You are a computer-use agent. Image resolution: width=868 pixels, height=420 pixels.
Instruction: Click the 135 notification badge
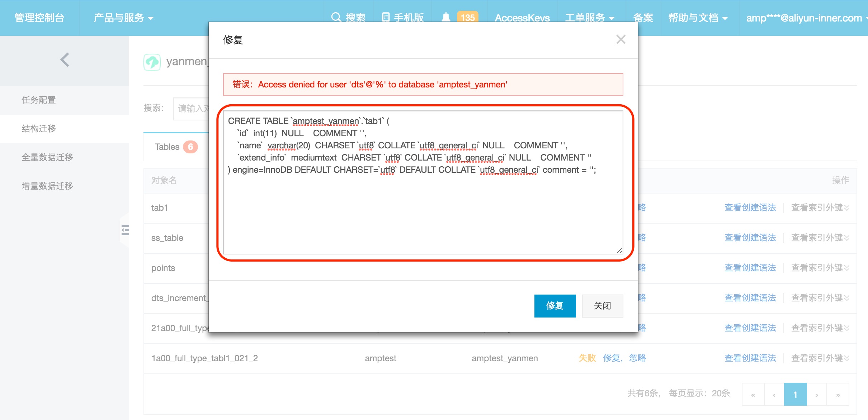point(467,17)
